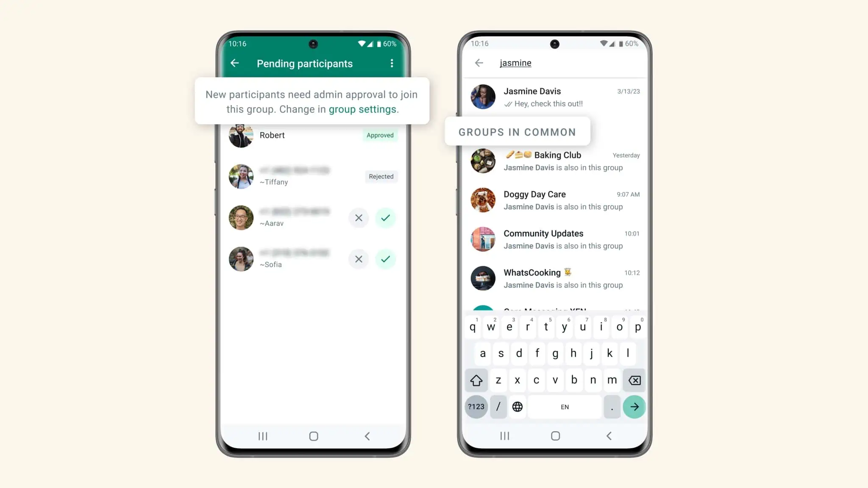868x488 pixels.
Task: Click the approve checkmark for ~Sofia
Action: pos(385,258)
